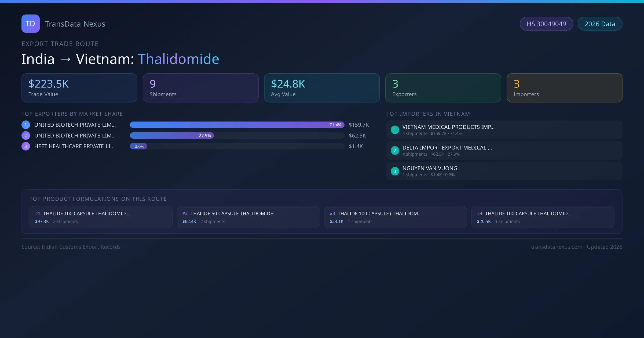Open #4 Thalide 100 Capsule $20.5K card

(543, 217)
